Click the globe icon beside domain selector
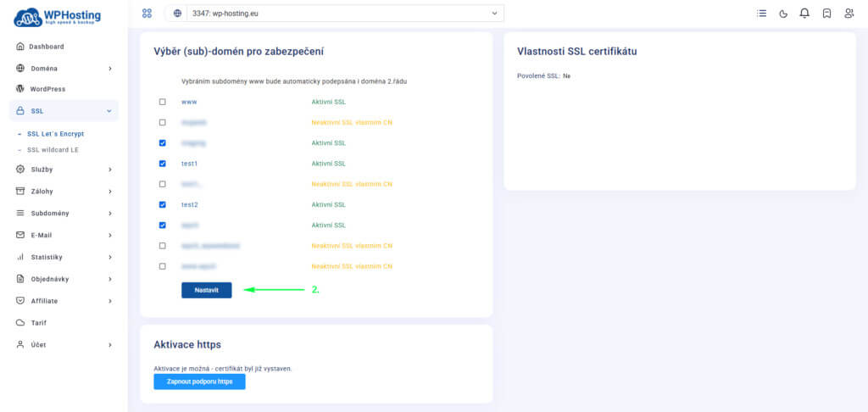Screen dimensions: 868x412 177,14
